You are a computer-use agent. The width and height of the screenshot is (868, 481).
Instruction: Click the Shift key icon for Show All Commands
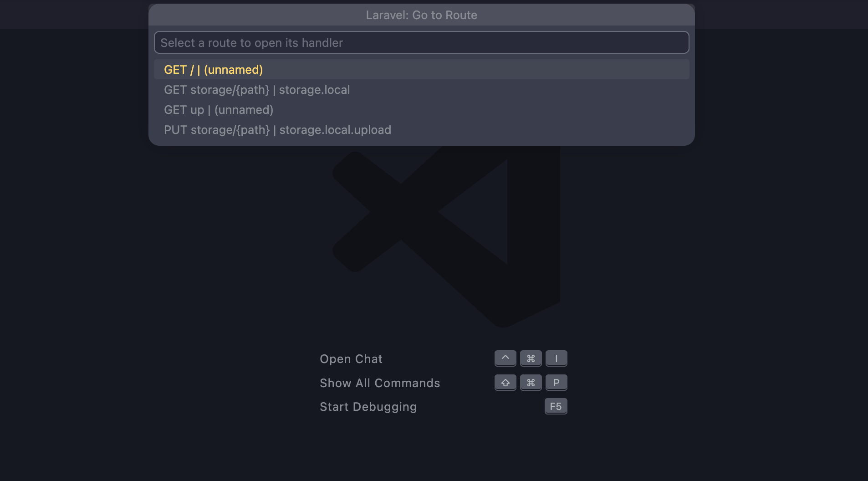coord(505,383)
